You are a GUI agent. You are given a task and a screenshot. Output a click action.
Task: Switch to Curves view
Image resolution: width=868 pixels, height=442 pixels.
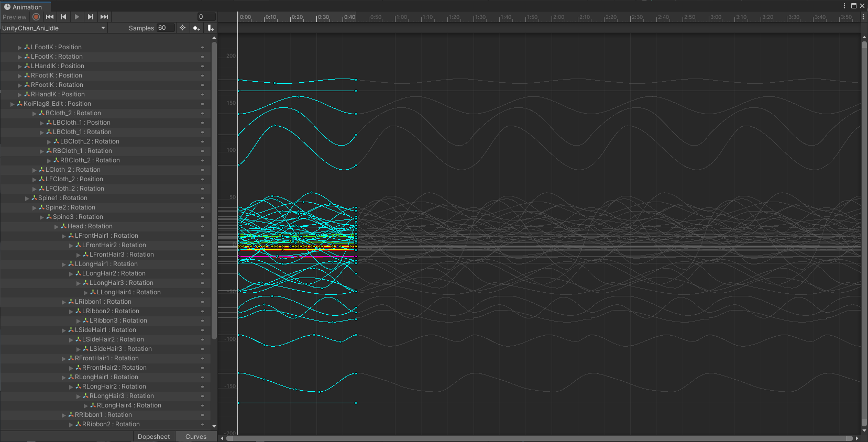pyautogui.click(x=196, y=437)
